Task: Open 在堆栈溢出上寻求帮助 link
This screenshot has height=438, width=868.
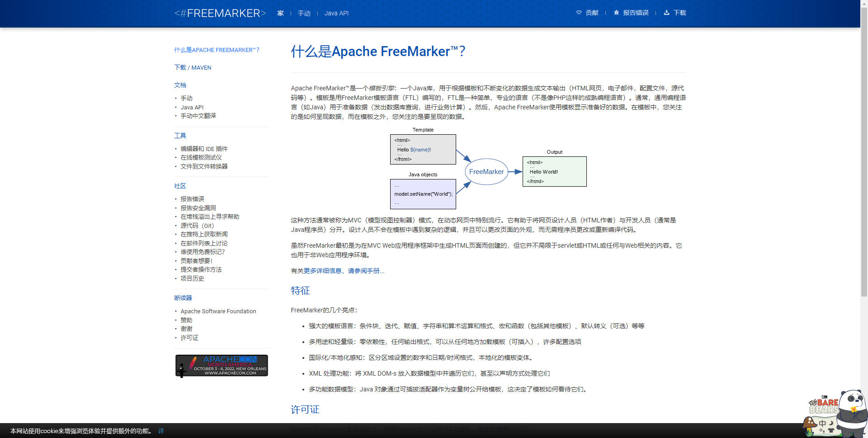Action: tap(210, 217)
